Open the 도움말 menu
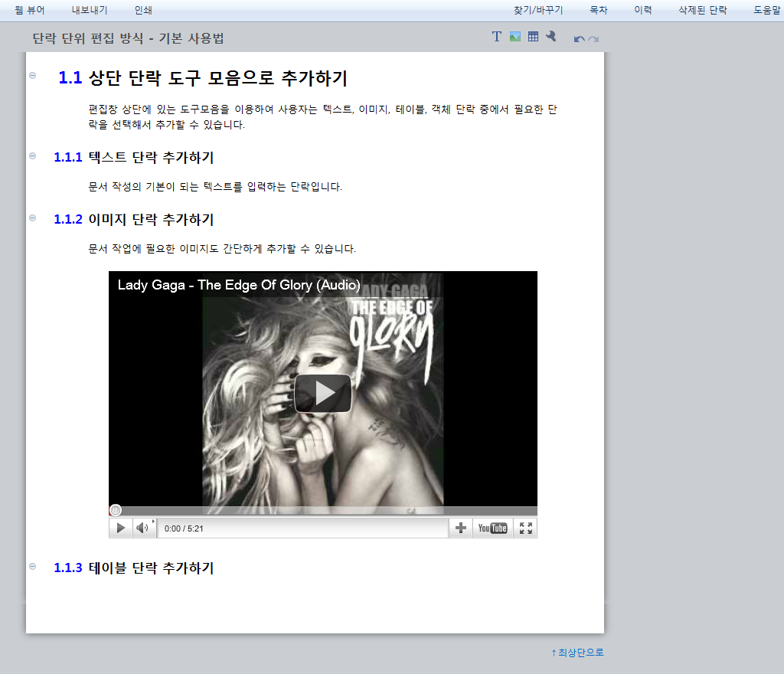The image size is (784, 674). [767, 10]
